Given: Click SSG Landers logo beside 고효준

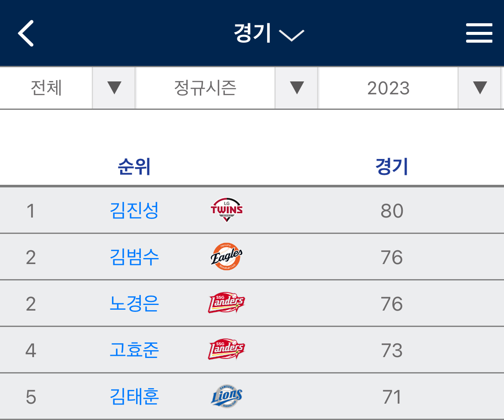Looking at the screenshot, I should pos(227,350).
